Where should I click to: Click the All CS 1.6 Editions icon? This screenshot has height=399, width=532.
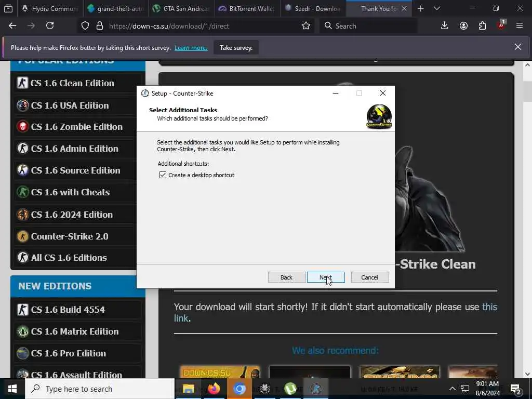(x=23, y=258)
